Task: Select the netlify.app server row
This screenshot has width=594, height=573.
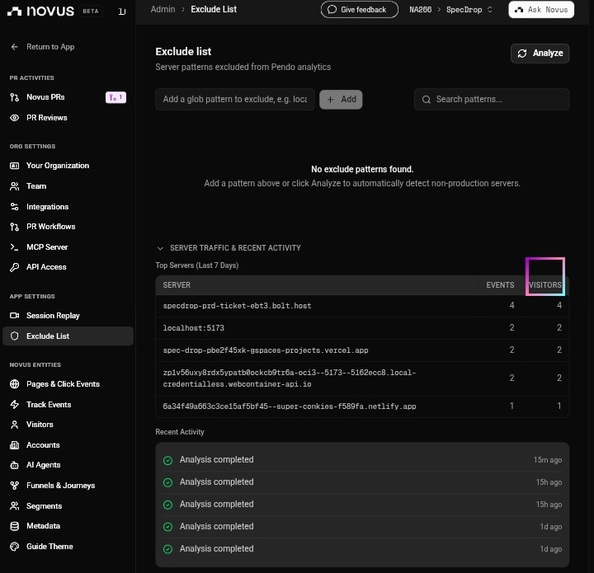Action: [x=362, y=406]
